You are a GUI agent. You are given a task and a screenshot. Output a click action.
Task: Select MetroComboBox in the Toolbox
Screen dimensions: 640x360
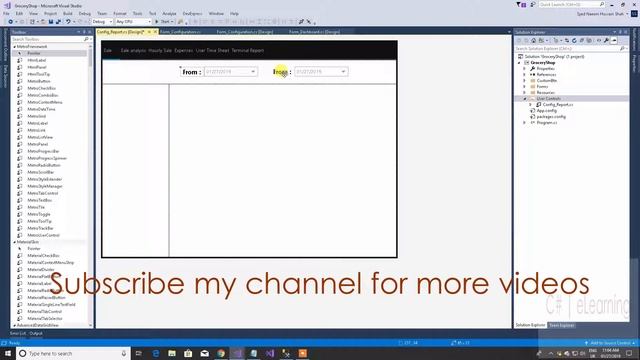[42, 95]
